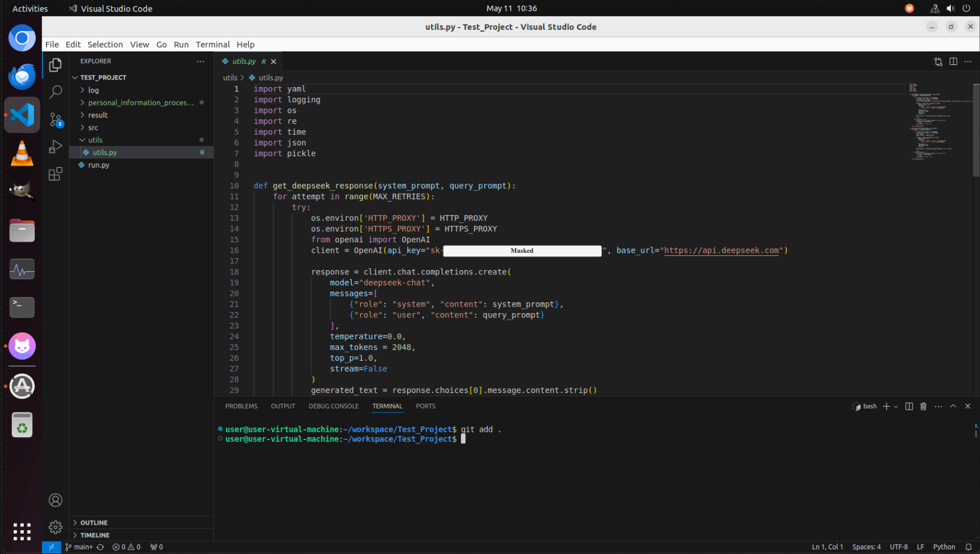The height and width of the screenshot is (554, 980).
Task: Open the launch profile dropdown next to plus
Action: (x=895, y=407)
